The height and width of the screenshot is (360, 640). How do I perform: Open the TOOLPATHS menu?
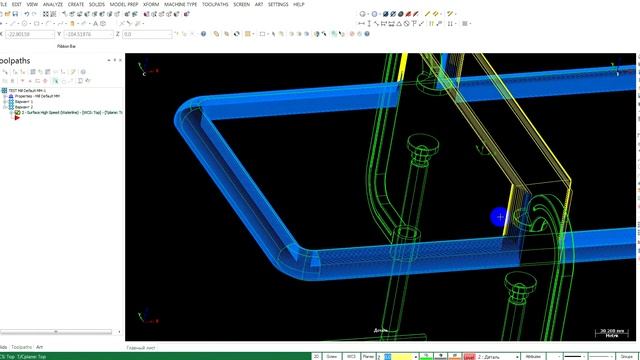[x=215, y=4]
